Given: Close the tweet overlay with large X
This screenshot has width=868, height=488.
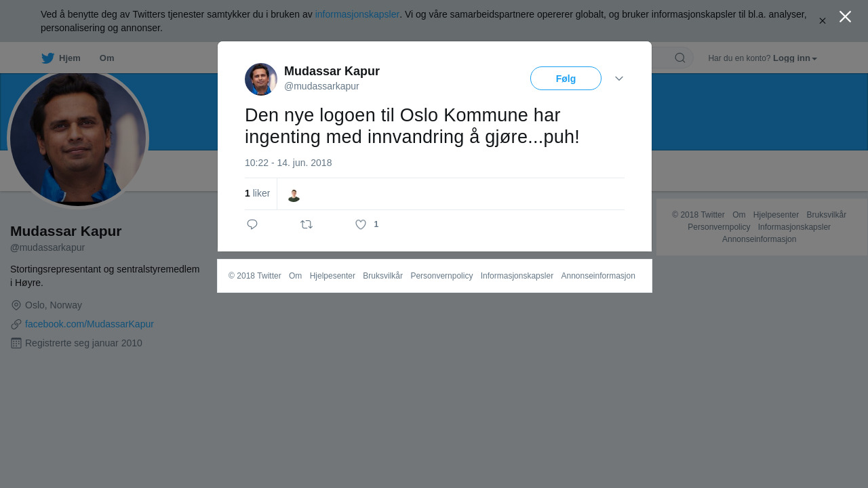Looking at the screenshot, I should 845,17.
